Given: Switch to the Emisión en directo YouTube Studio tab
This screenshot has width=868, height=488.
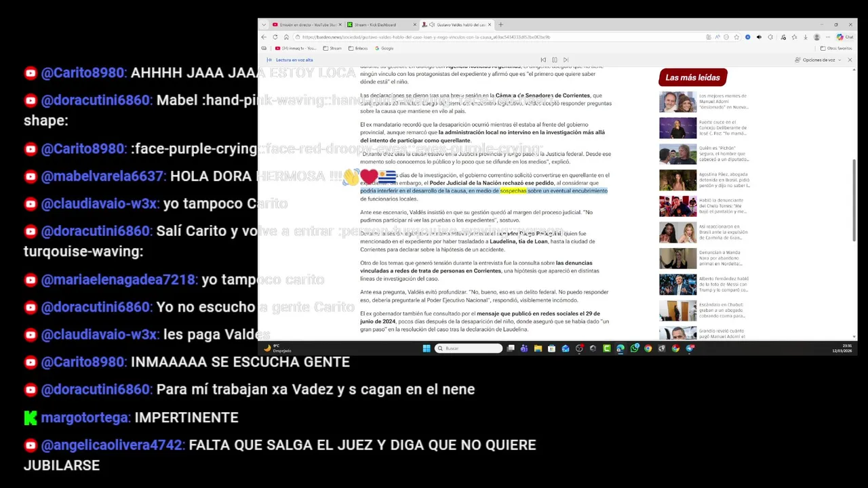Looking at the screenshot, I should [306, 24].
